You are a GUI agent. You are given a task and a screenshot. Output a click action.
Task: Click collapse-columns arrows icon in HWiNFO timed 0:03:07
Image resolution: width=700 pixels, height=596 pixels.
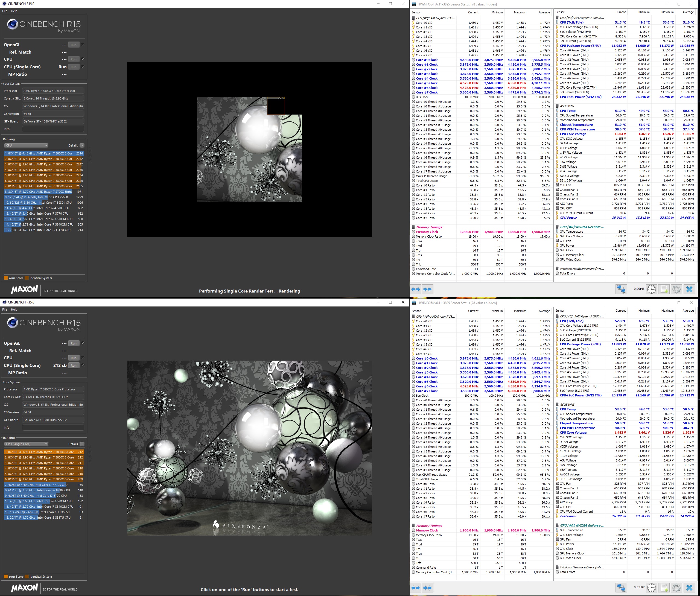[x=427, y=588]
